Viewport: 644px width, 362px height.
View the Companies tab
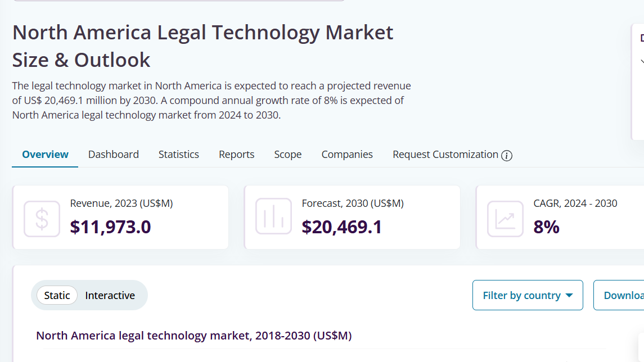click(x=347, y=155)
